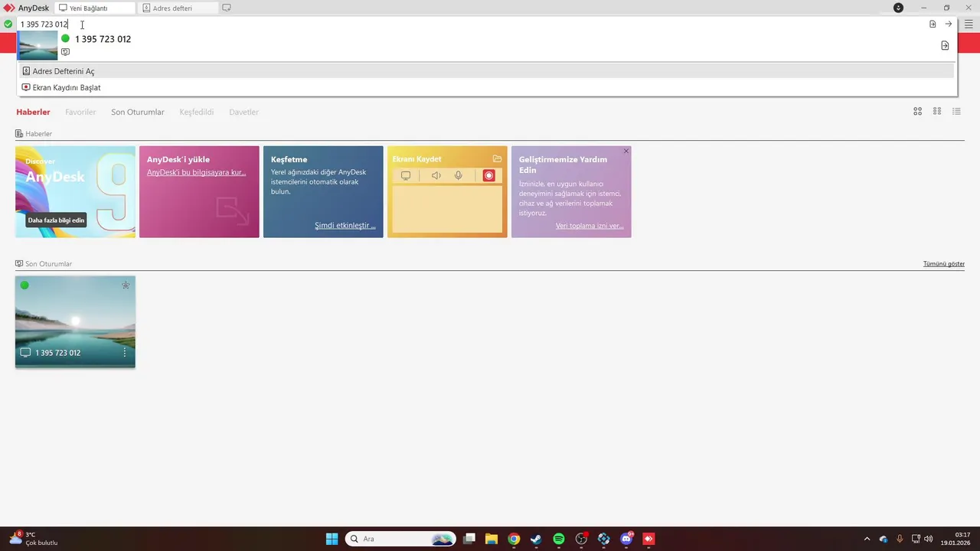Click Şimdi etkinleştir link
This screenshot has height=551, width=980.
point(345,226)
